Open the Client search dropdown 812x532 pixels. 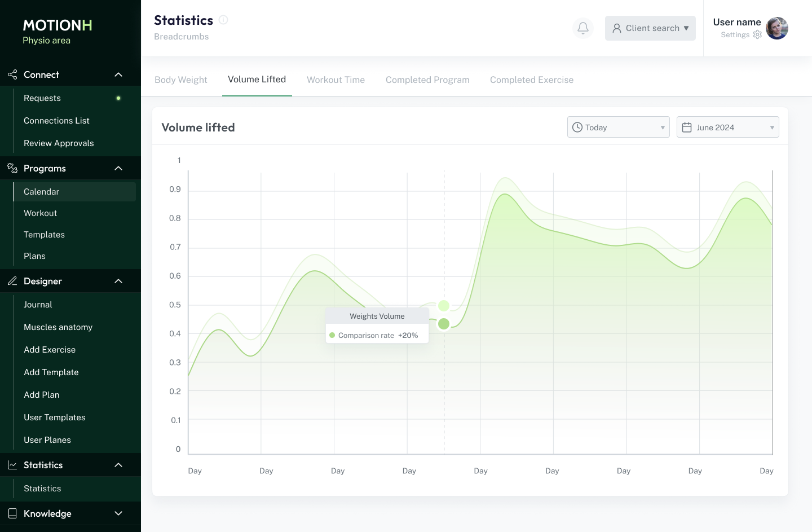click(650, 28)
